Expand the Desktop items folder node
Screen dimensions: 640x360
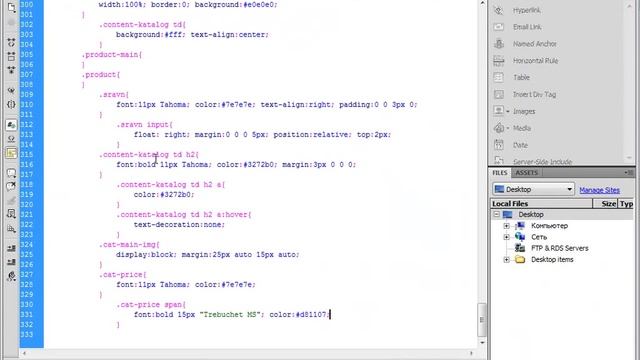click(507, 260)
